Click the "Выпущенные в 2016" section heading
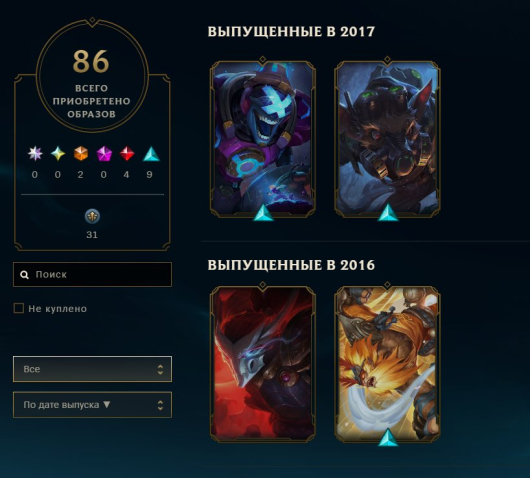Image resolution: width=530 pixels, height=478 pixels. 291,265
